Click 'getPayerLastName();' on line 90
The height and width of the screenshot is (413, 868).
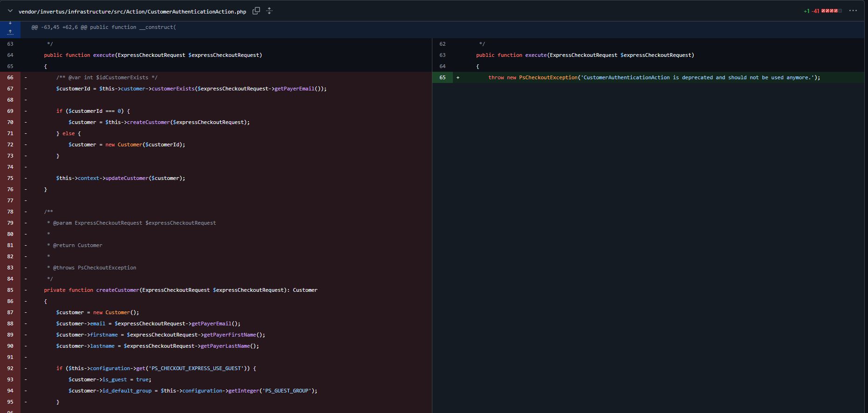230,346
